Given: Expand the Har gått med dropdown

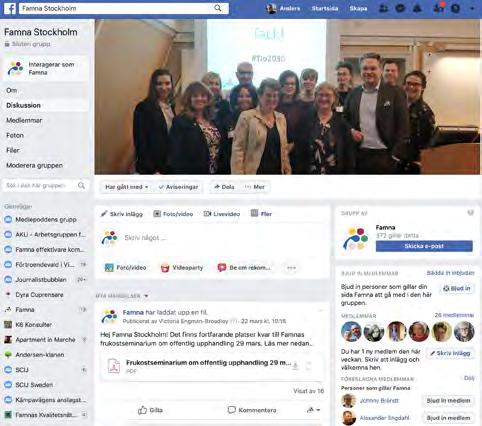Looking at the screenshot, I should click(126, 187).
